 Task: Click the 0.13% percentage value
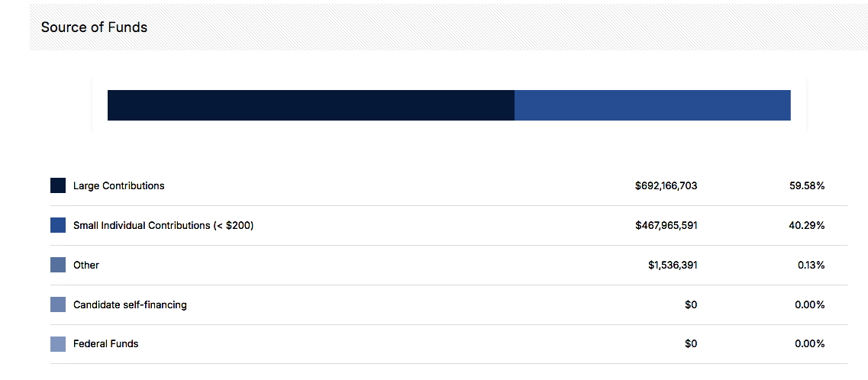[x=811, y=266]
